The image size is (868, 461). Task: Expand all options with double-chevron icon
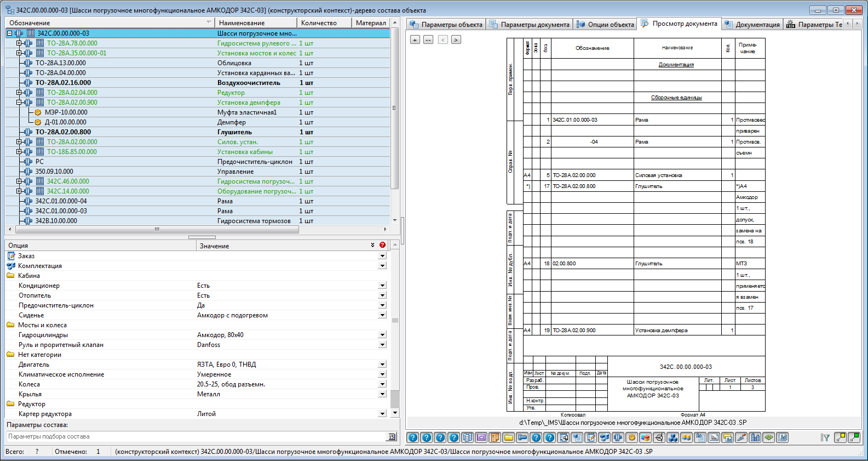(372, 245)
